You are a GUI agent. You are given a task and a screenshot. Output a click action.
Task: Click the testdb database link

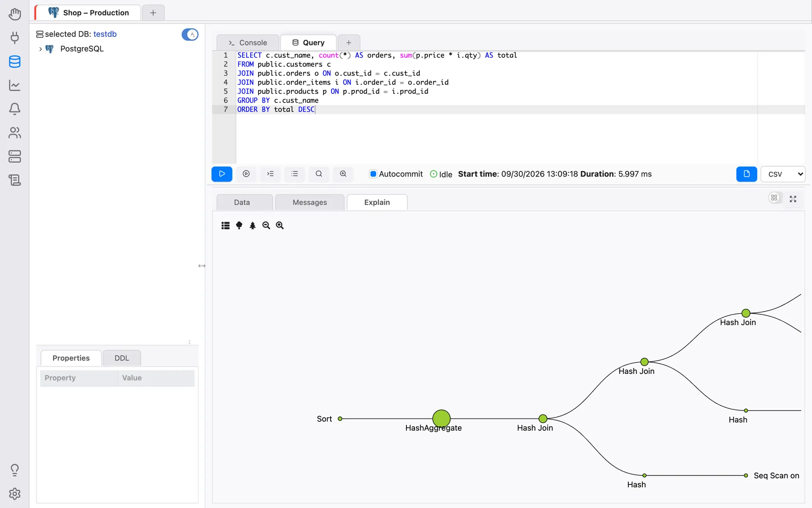pyautogui.click(x=105, y=34)
